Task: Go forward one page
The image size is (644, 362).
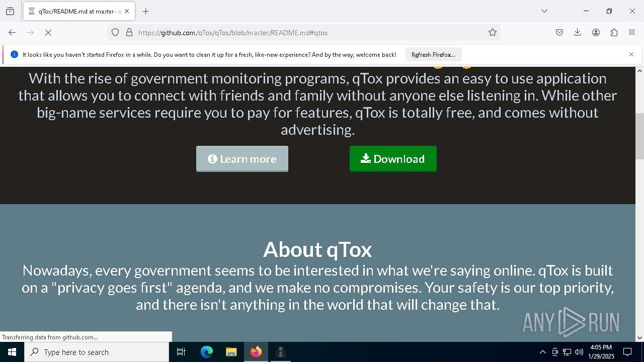Action: tap(30, 33)
